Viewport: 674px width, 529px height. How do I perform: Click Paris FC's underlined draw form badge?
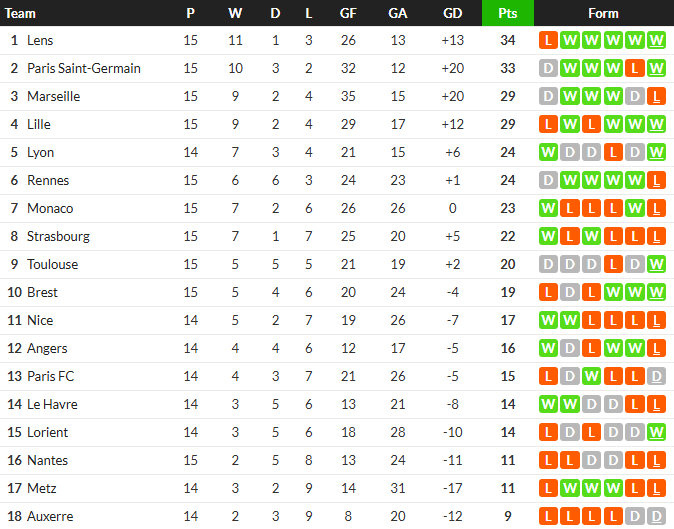click(x=656, y=376)
